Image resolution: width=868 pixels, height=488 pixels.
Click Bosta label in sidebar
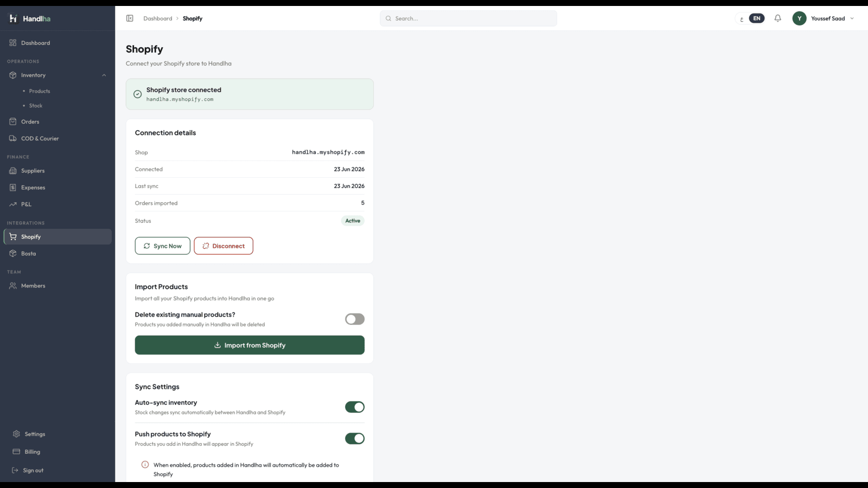(29, 254)
